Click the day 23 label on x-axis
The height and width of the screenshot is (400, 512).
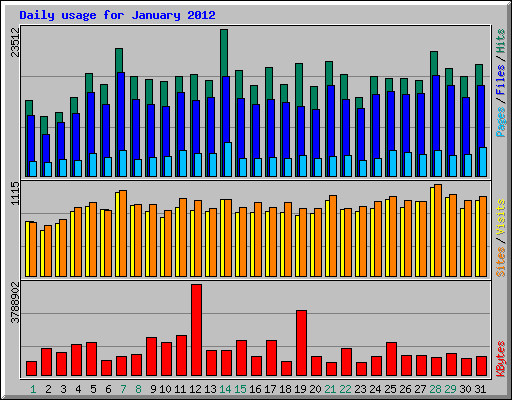[360, 389]
